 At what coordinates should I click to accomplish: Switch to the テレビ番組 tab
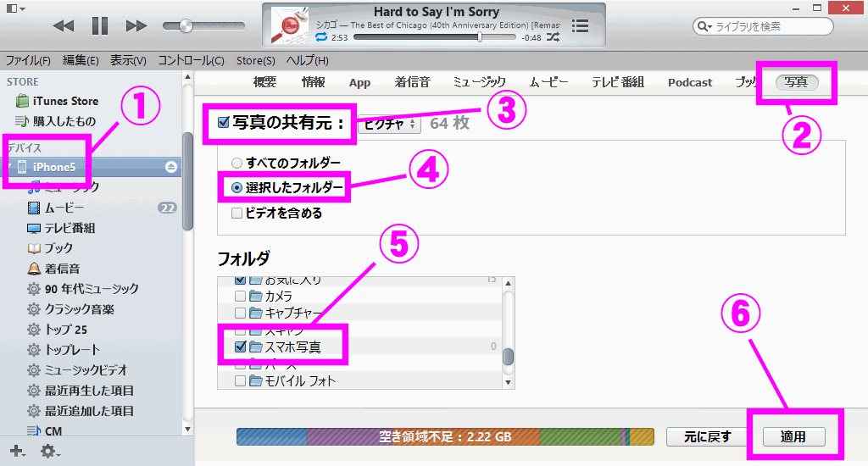coord(618,82)
